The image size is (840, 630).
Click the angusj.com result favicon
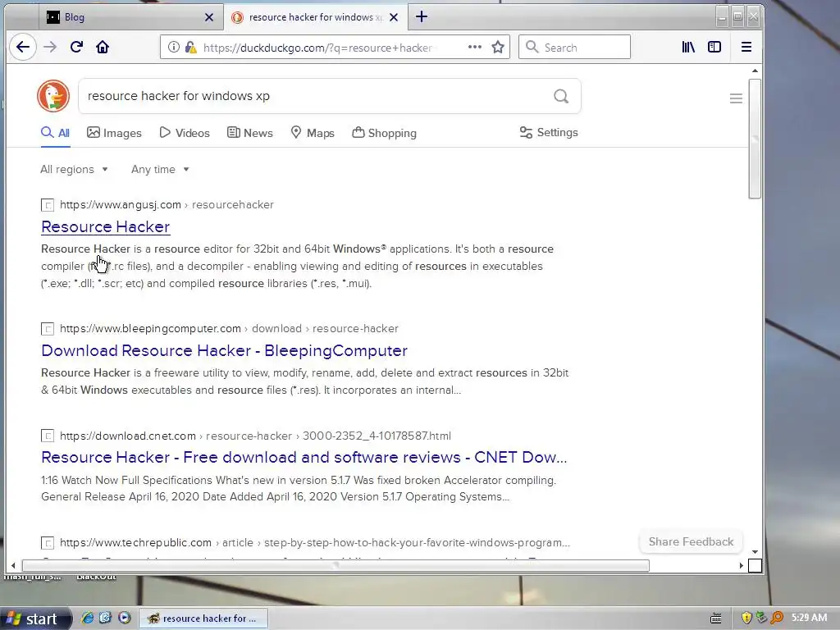(x=48, y=204)
